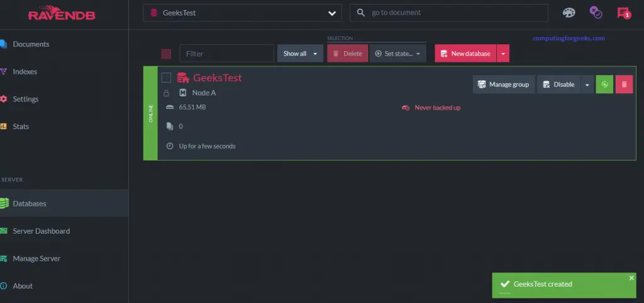Click the Settings gear sidebar icon
The height and width of the screenshot is (303, 644).
point(3,99)
